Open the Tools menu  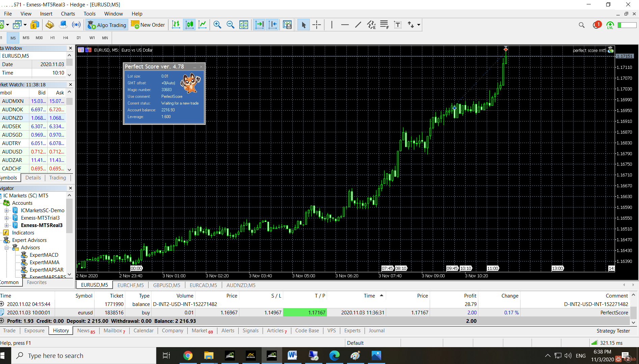[x=89, y=14]
